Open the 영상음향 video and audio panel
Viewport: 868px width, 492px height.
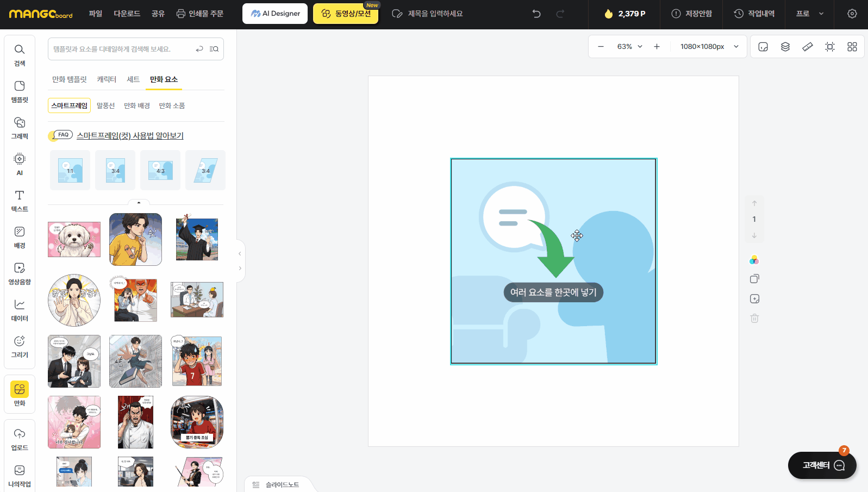coord(20,274)
